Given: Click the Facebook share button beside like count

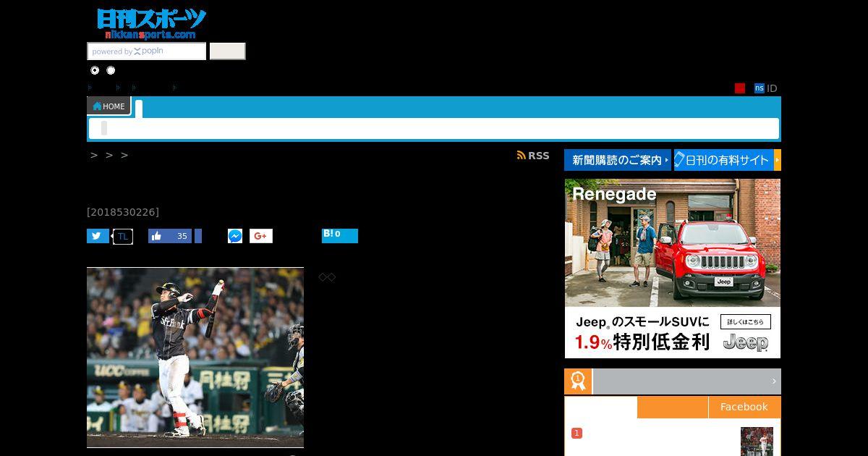Looking at the screenshot, I should (198, 236).
